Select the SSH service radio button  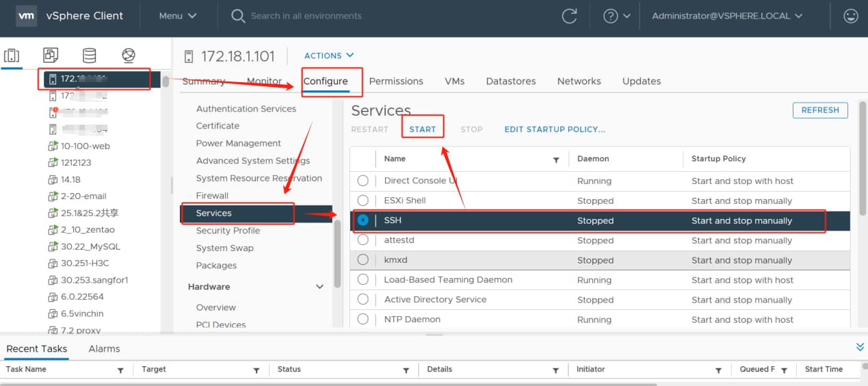[x=363, y=220]
